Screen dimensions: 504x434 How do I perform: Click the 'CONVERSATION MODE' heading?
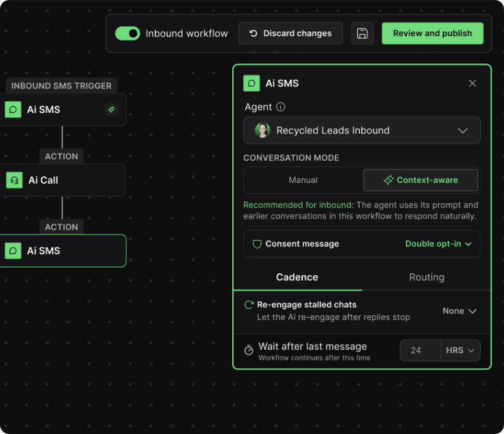(x=291, y=158)
